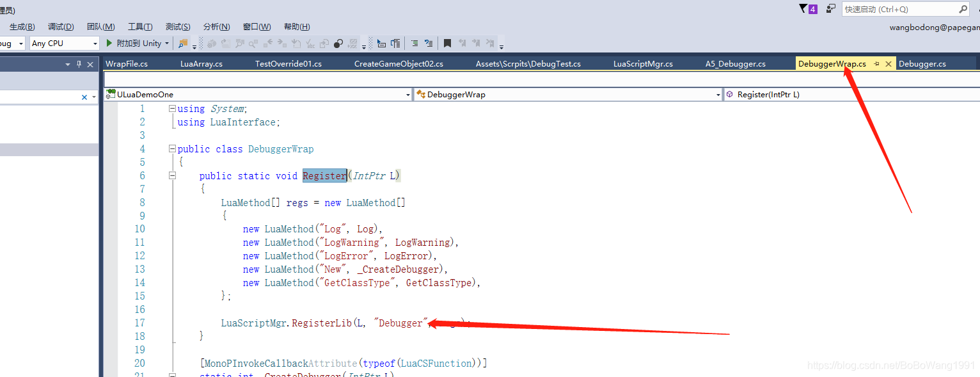Click the wangbodong account name
The width and height of the screenshot is (980, 377).
pos(935,28)
